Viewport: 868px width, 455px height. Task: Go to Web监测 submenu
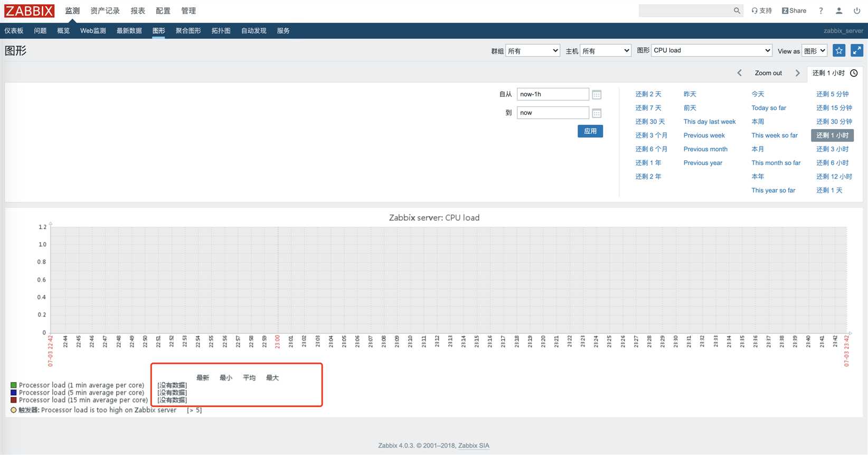93,31
